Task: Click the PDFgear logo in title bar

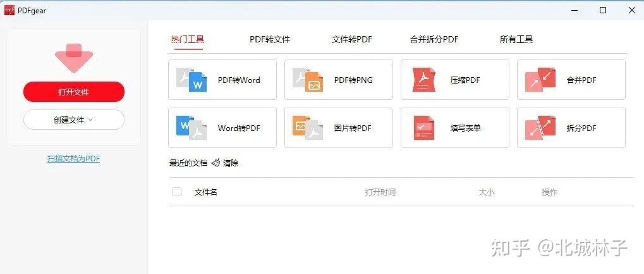Action: tap(9, 11)
